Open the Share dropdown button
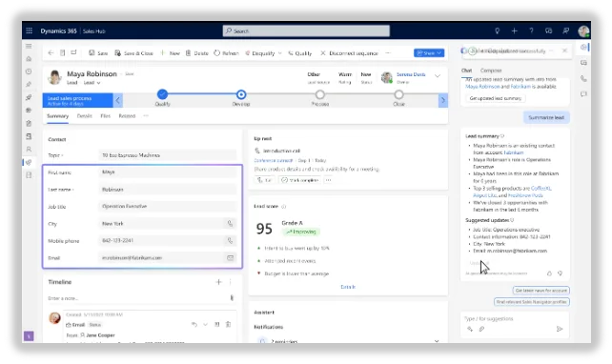This screenshot has width=612, height=364. click(x=429, y=52)
